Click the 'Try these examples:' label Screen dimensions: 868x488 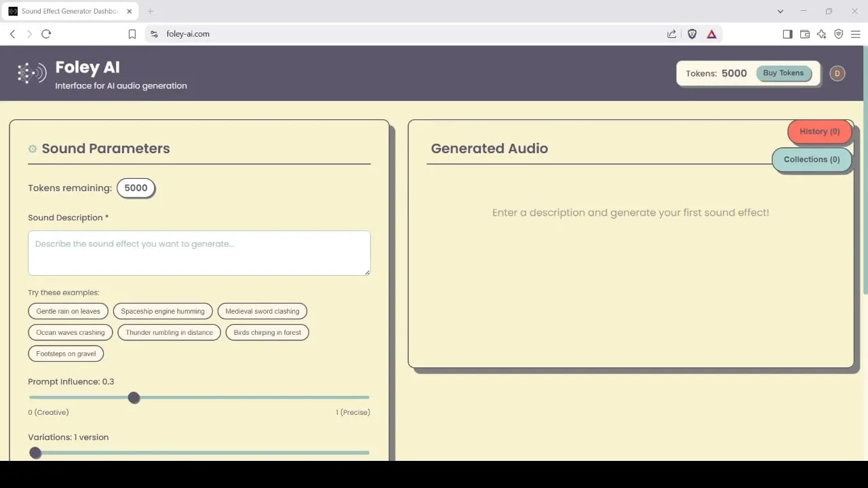(x=64, y=293)
